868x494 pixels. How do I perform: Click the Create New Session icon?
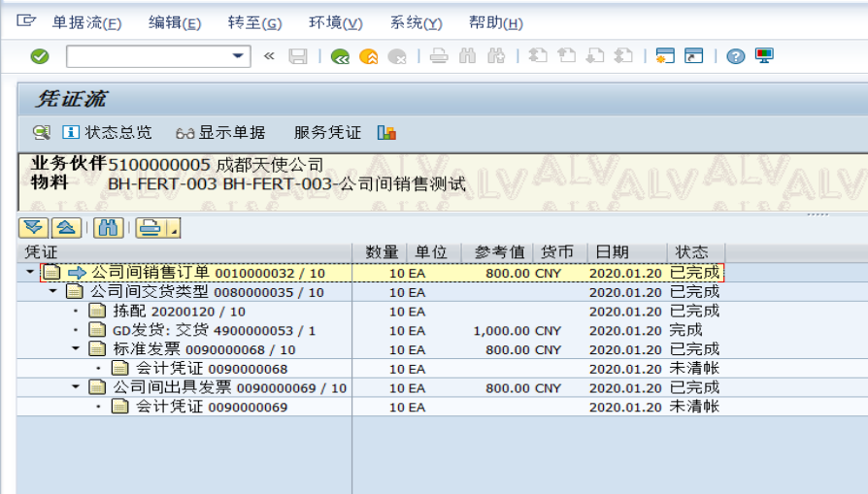[x=665, y=56]
